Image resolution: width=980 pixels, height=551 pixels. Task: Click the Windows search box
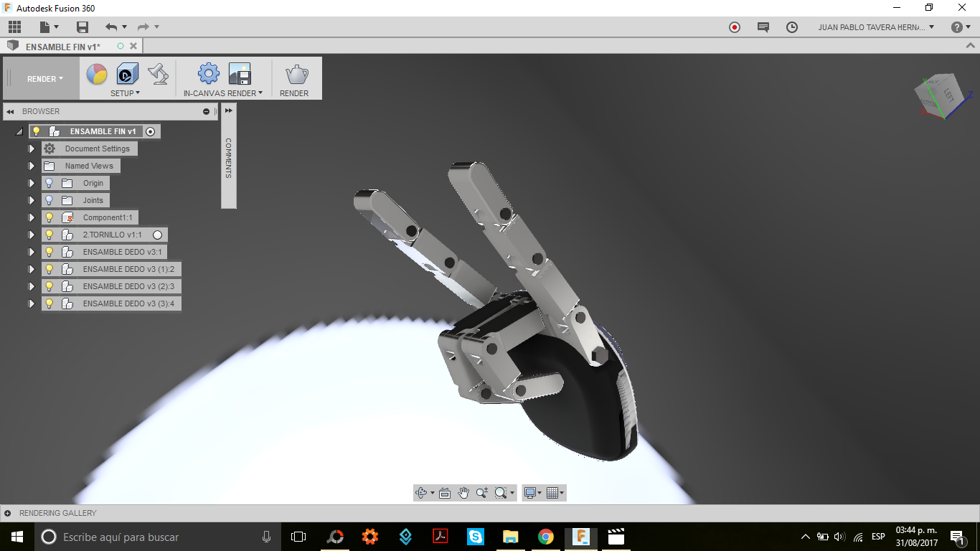coord(158,537)
